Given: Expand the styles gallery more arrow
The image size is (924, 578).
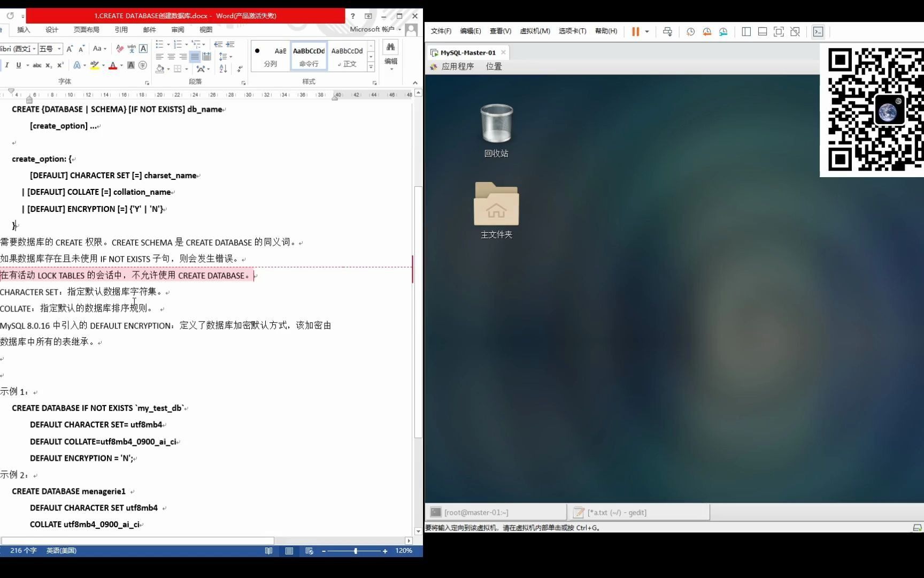Looking at the screenshot, I should click(x=371, y=66).
